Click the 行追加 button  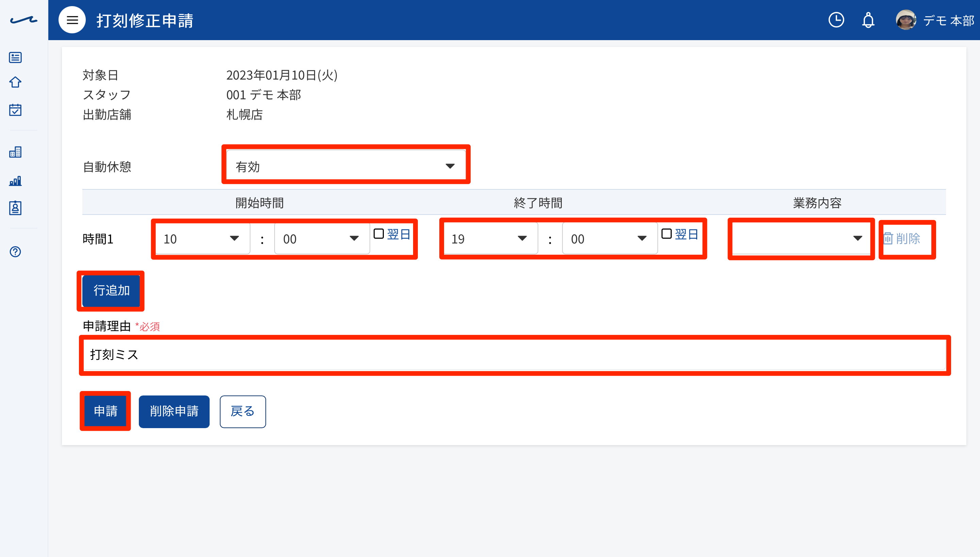[111, 291]
